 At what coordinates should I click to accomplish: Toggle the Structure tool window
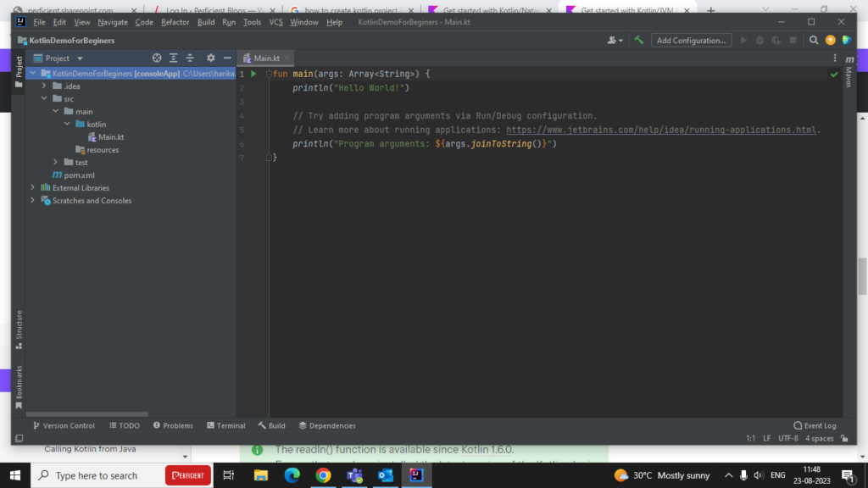19,328
